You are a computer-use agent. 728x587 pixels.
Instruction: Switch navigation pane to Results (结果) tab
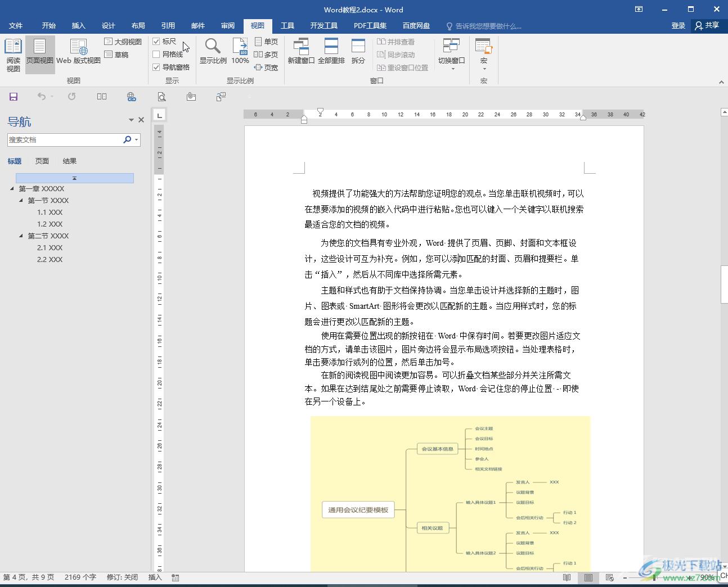(70, 161)
